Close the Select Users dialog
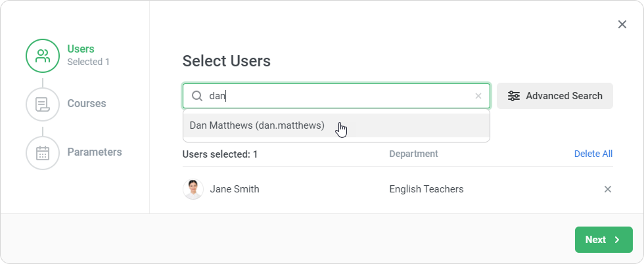 (x=622, y=24)
